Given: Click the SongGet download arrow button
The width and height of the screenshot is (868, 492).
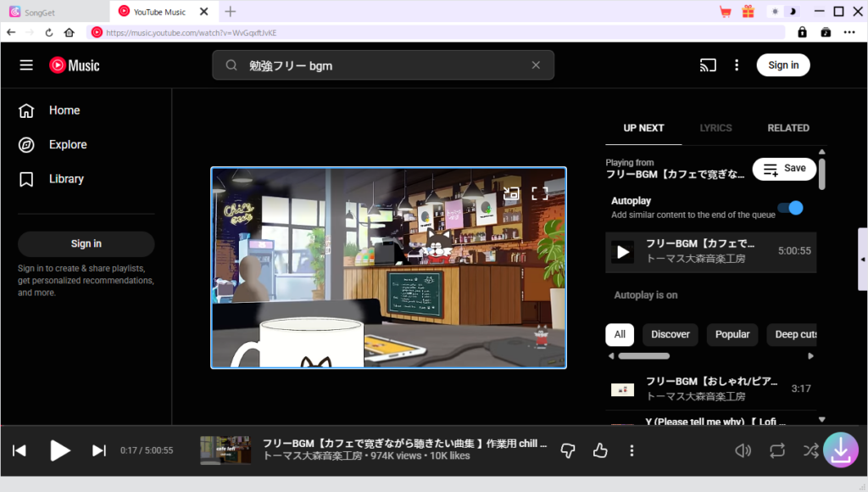Looking at the screenshot, I should pyautogui.click(x=840, y=450).
